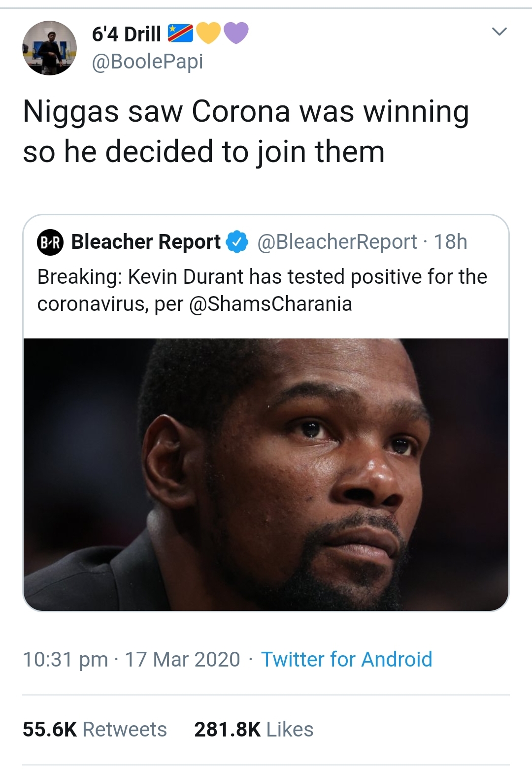532x770 pixels.
Task: Open the quoted tweet photo
Action: tap(266, 474)
